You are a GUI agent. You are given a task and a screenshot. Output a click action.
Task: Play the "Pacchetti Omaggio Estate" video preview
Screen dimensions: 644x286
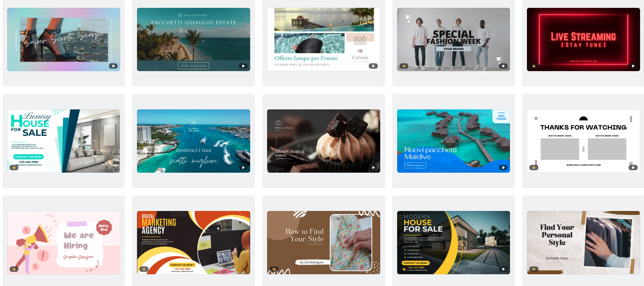point(243,66)
